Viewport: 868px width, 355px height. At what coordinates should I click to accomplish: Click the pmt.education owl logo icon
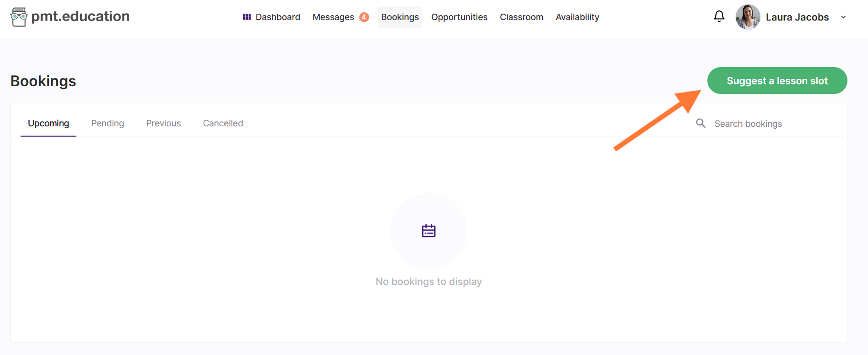(19, 17)
